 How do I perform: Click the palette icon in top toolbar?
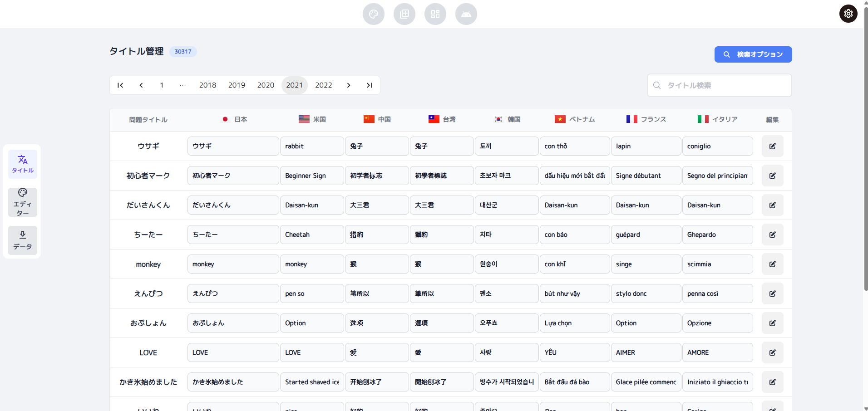[x=374, y=14]
